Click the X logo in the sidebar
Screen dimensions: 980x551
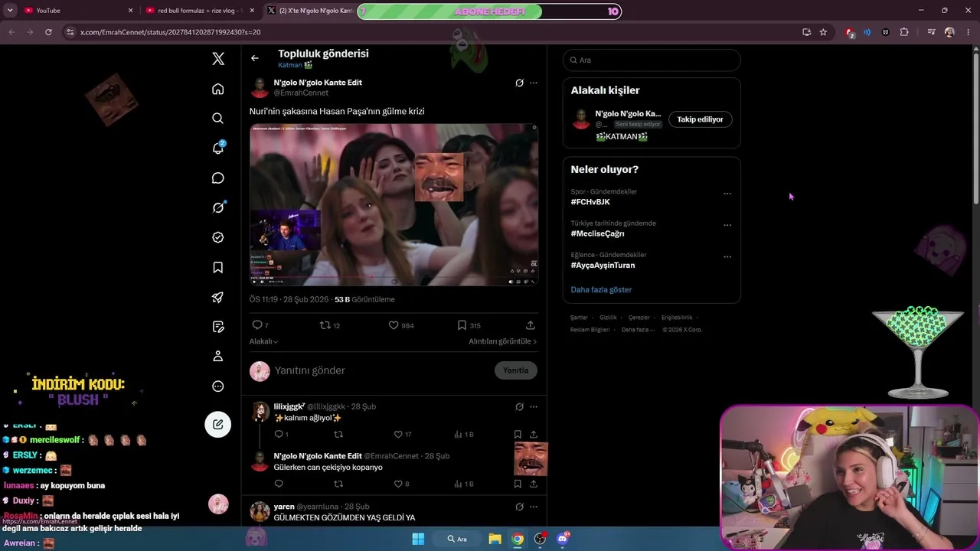(x=218, y=59)
